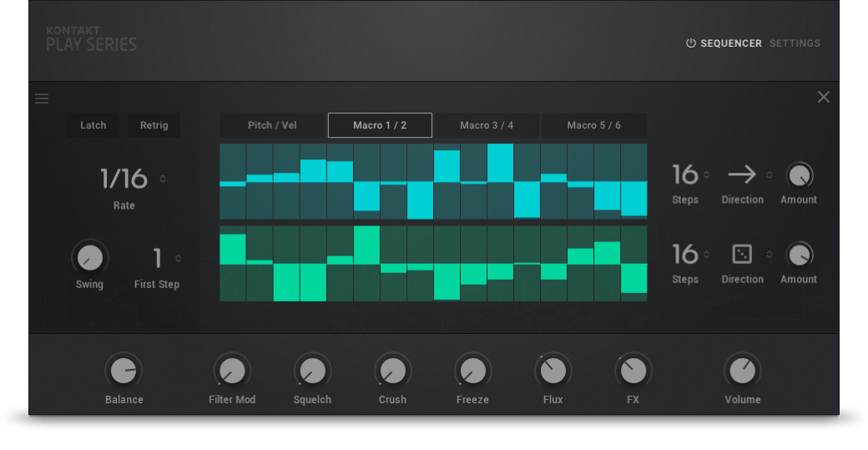Image resolution: width=868 pixels, height=450 pixels.
Task: Click the Freeze knob
Action: click(x=472, y=371)
